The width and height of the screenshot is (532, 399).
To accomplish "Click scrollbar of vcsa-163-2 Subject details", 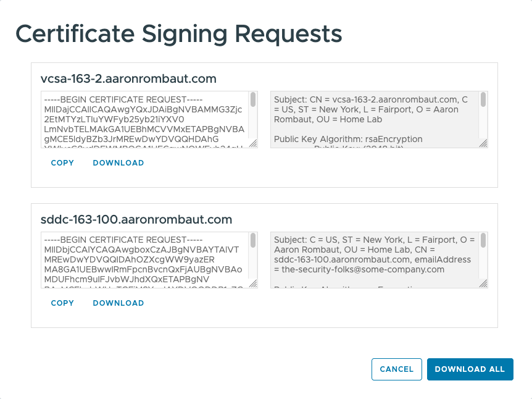I will click(x=483, y=100).
